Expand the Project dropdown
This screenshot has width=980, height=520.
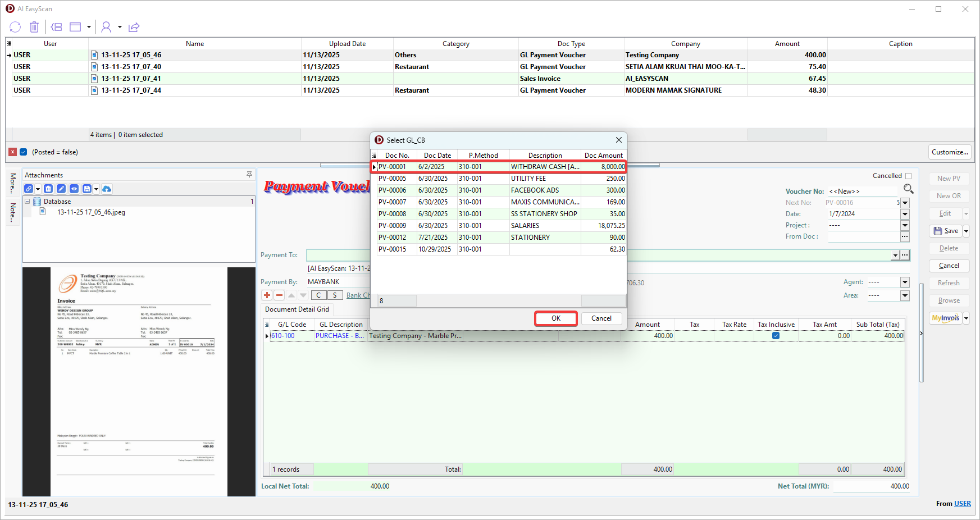[905, 225]
